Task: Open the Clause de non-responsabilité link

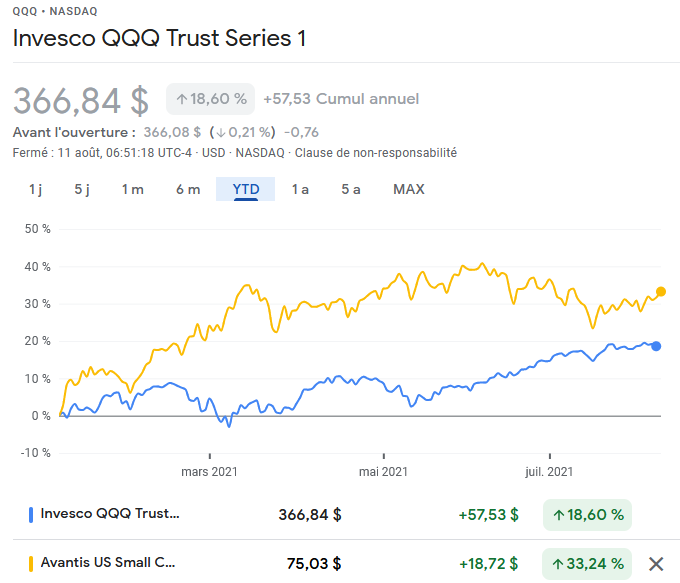Action: click(x=376, y=153)
